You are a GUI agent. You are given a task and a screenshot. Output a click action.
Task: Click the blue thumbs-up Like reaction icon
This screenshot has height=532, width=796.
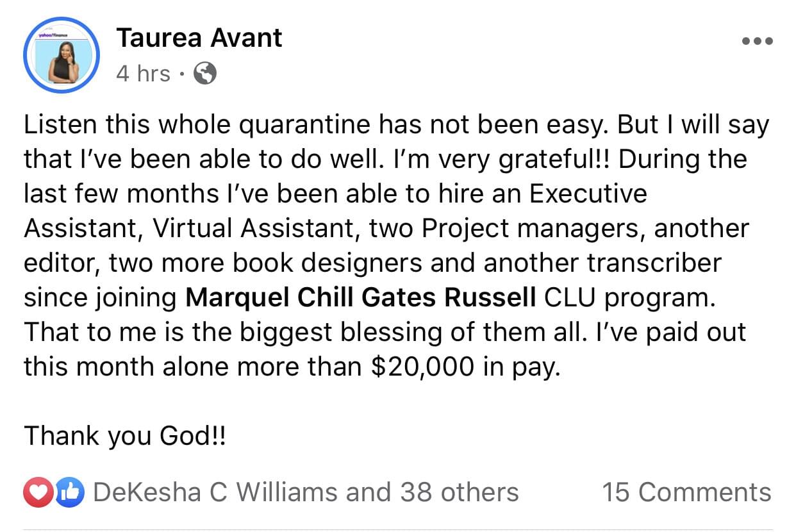(70, 492)
